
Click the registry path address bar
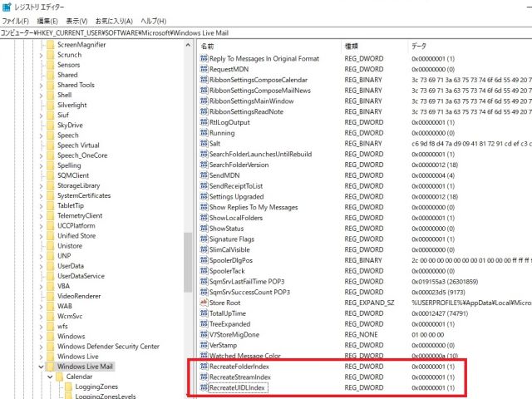266,33
